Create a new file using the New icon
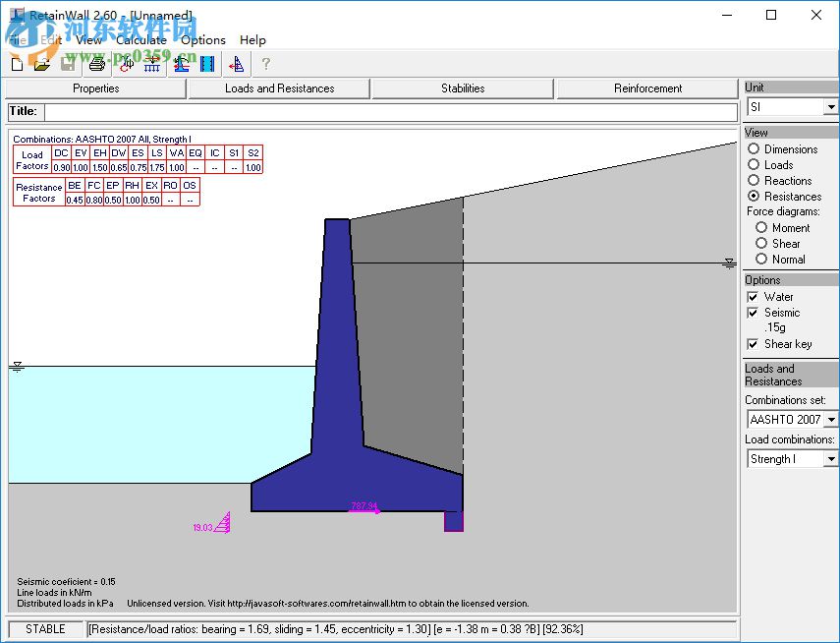Screen dimensions: 840x643 16,64
